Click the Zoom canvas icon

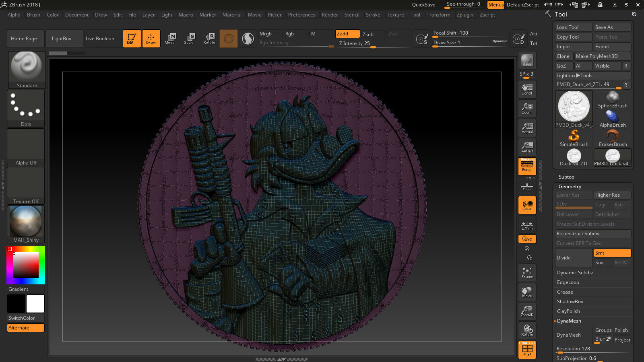click(x=527, y=109)
